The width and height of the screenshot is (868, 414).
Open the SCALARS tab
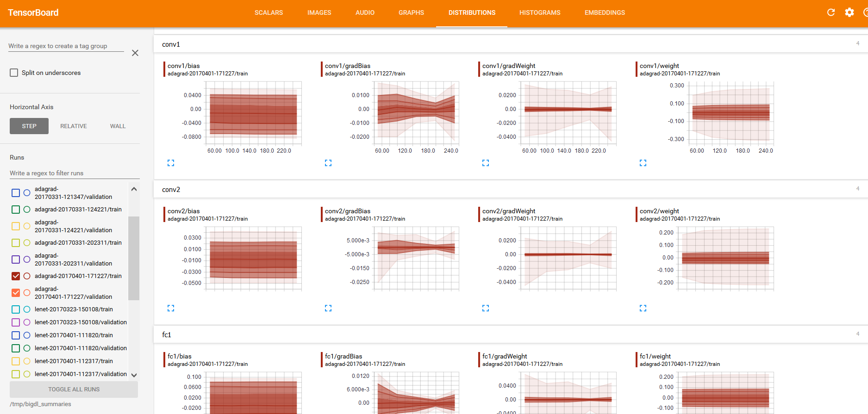click(x=269, y=13)
